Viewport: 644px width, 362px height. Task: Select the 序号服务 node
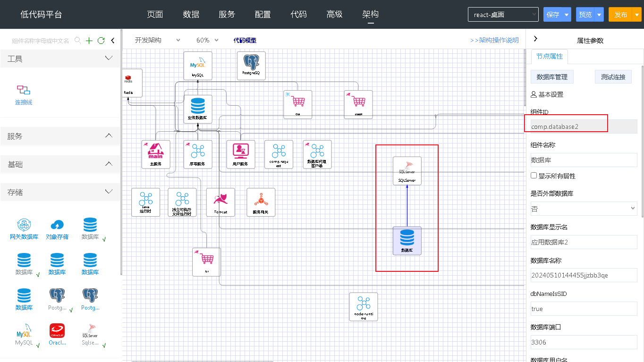pos(198,154)
